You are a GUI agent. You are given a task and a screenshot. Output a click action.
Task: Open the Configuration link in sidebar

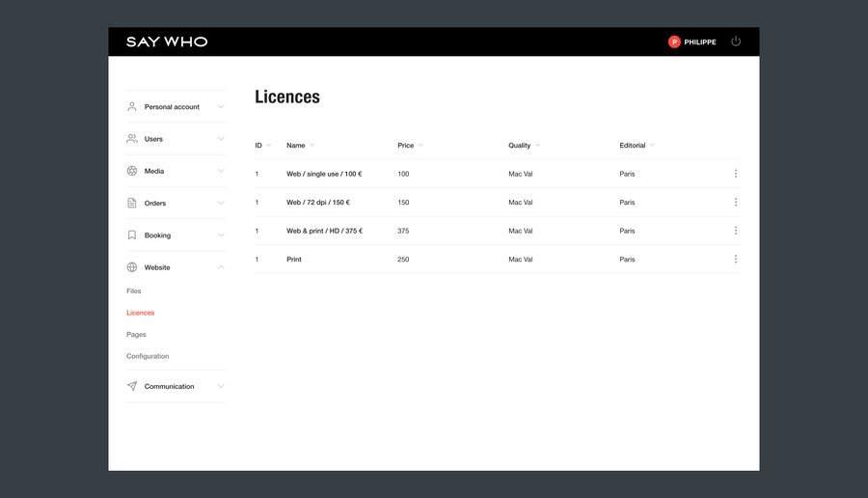[148, 356]
